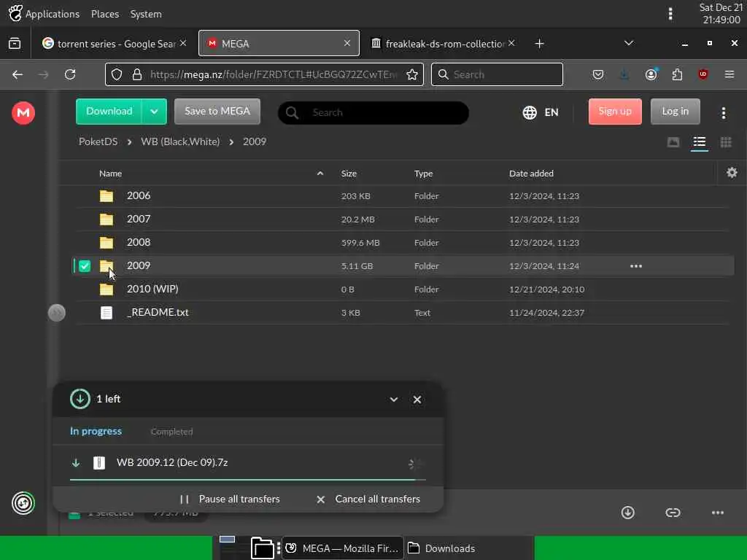Open the Firefox account icon

(x=651, y=74)
